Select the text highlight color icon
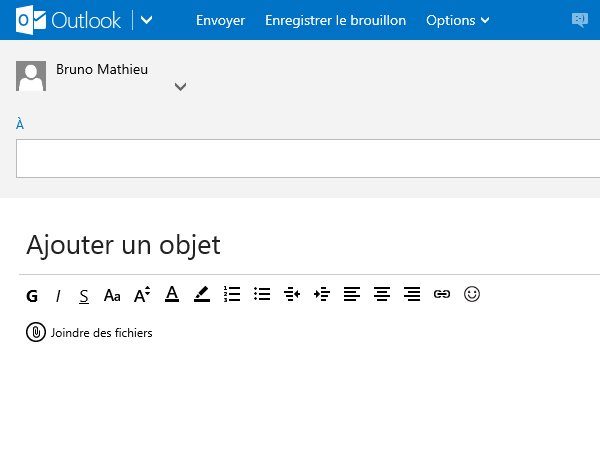Screen dimensions: 600x450 202,294
